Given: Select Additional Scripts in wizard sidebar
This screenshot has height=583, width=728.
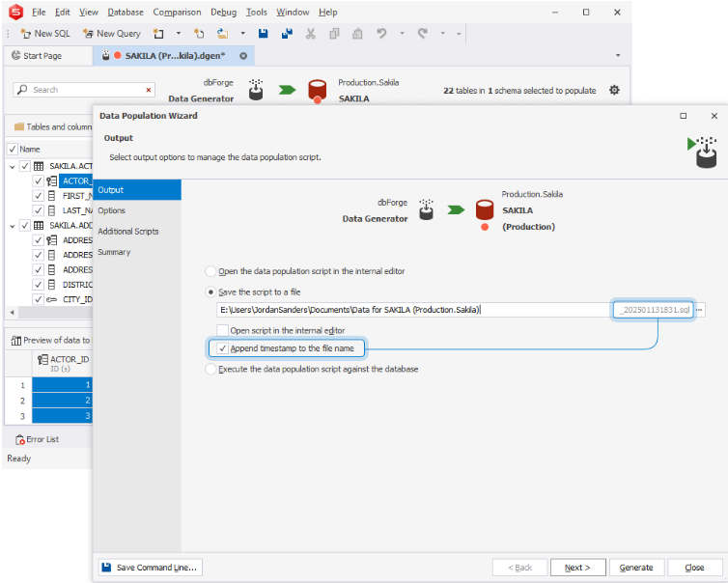Looking at the screenshot, I should click(137, 231).
